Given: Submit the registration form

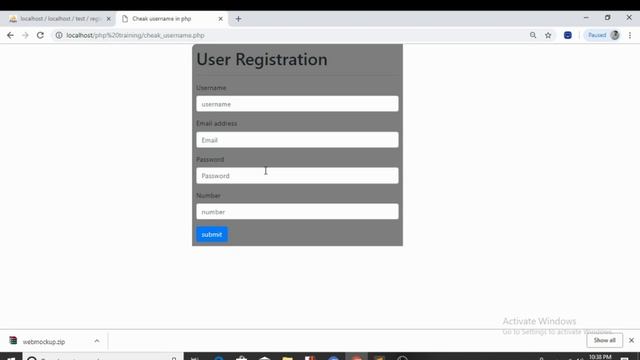Looking at the screenshot, I should (x=212, y=234).
